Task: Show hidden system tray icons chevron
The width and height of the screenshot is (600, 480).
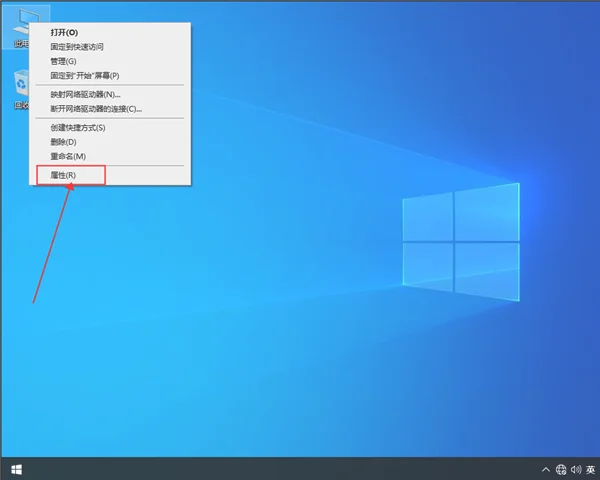Action: [x=546, y=469]
